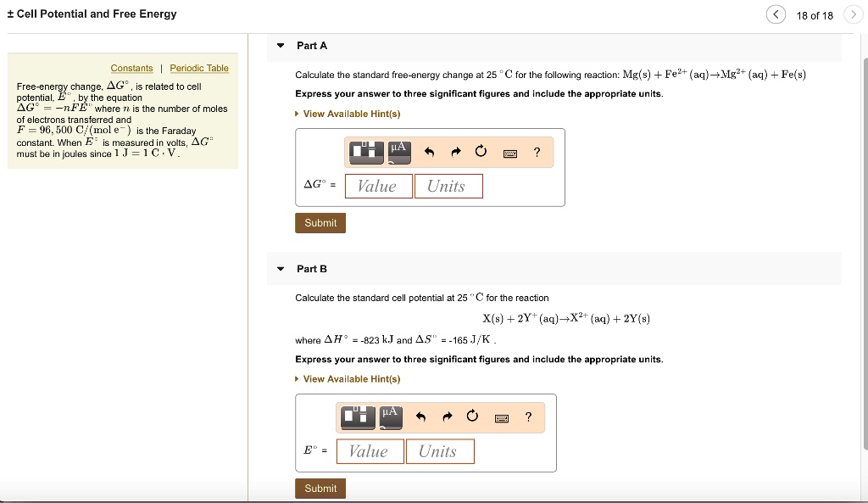Open the Constants reference
This screenshot has width=868, height=503.
(x=132, y=68)
